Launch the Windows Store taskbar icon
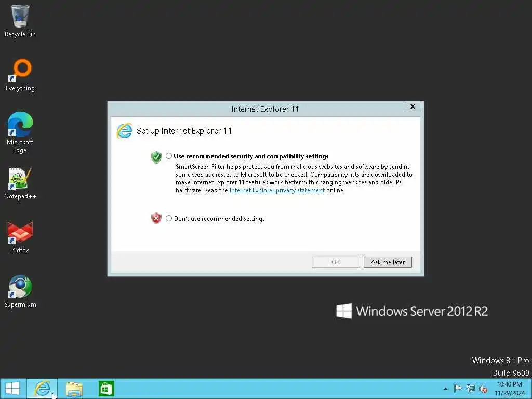The height and width of the screenshot is (399, 532). pyautogui.click(x=106, y=389)
